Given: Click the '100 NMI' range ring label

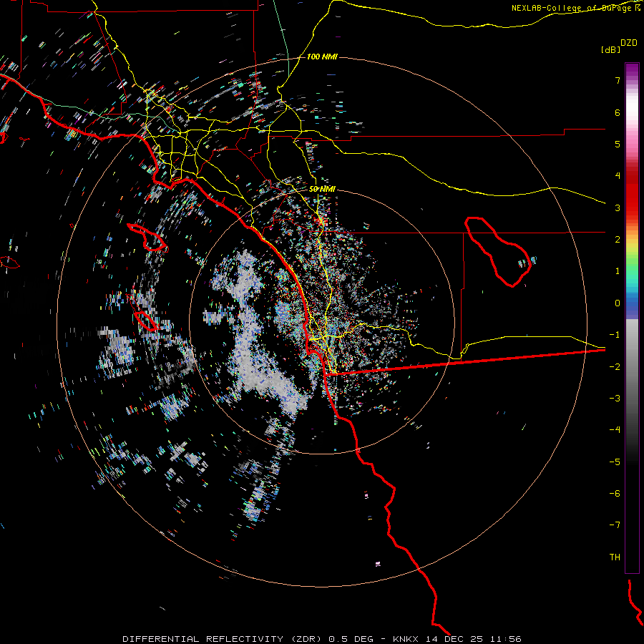Looking at the screenshot, I should point(322,57).
